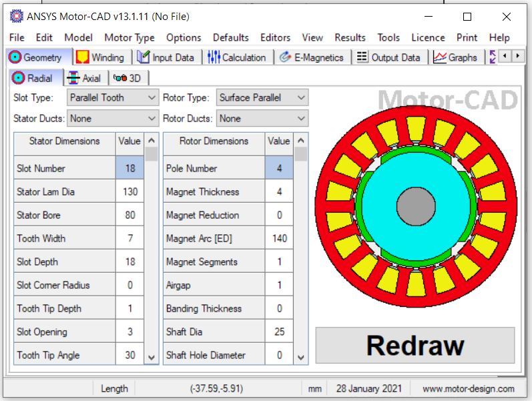Switch to the 3D view tab

[x=128, y=78]
